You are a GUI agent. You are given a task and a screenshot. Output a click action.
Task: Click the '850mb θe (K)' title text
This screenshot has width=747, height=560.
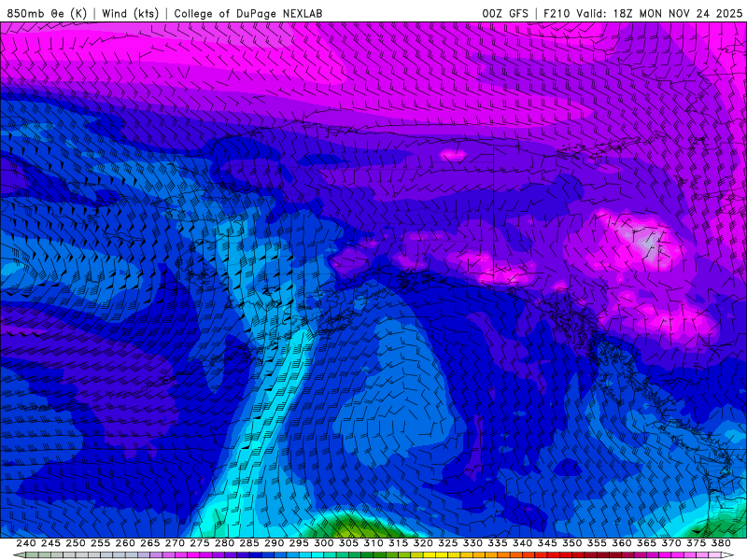coord(47,13)
